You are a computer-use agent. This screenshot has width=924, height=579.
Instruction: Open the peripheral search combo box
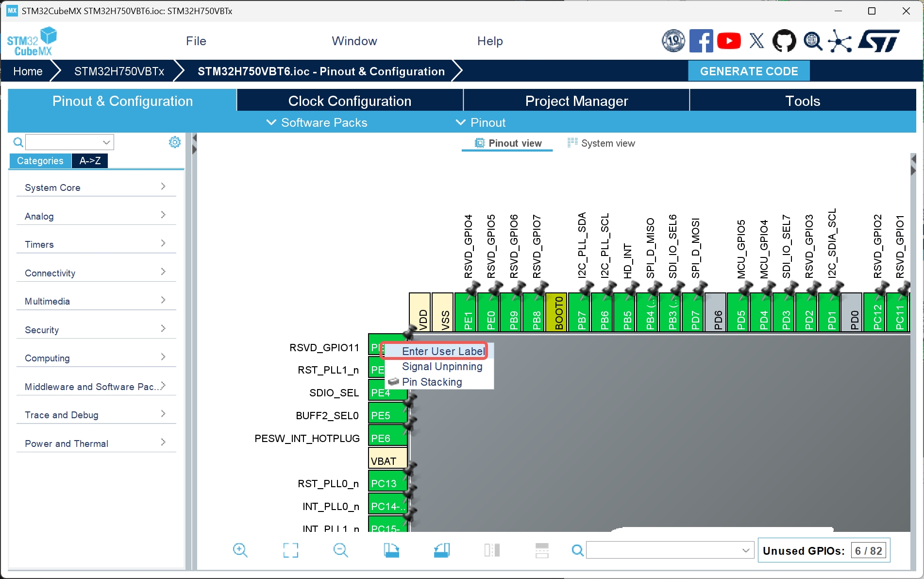tap(69, 142)
